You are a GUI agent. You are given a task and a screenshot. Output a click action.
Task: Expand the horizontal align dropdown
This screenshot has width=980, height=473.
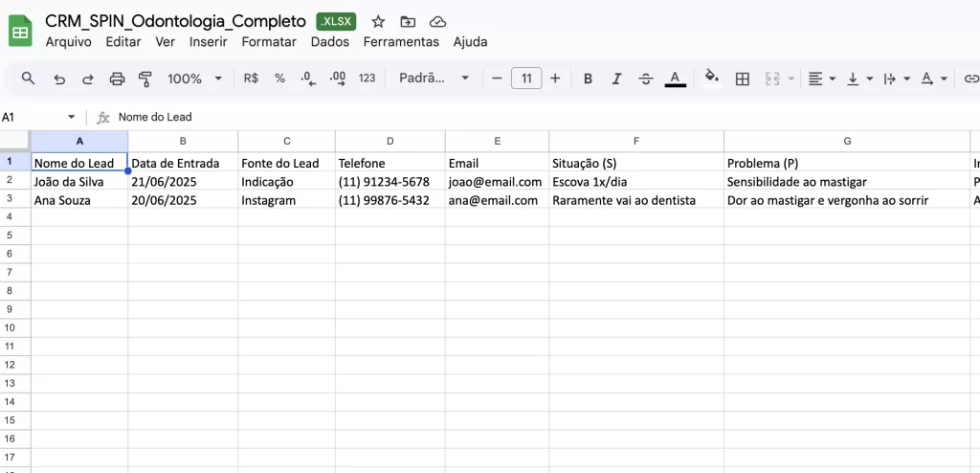coord(821,79)
